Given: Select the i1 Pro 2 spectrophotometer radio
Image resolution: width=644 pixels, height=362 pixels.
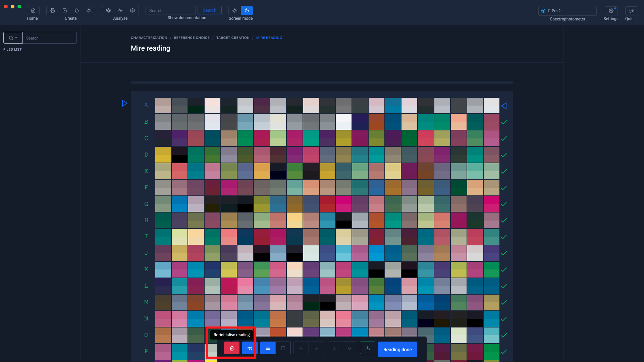Looking at the screenshot, I should pyautogui.click(x=543, y=11).
